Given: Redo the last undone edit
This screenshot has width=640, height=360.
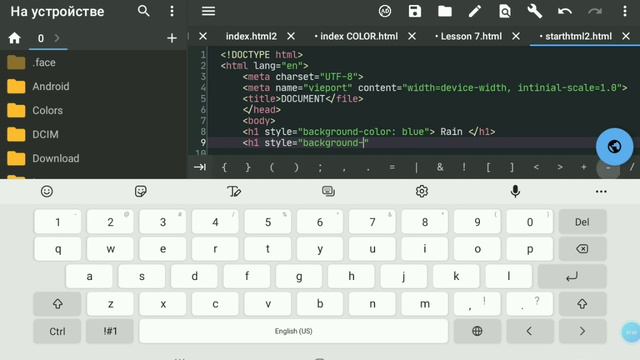Looking at the screenshot, I should pos(595,11).
